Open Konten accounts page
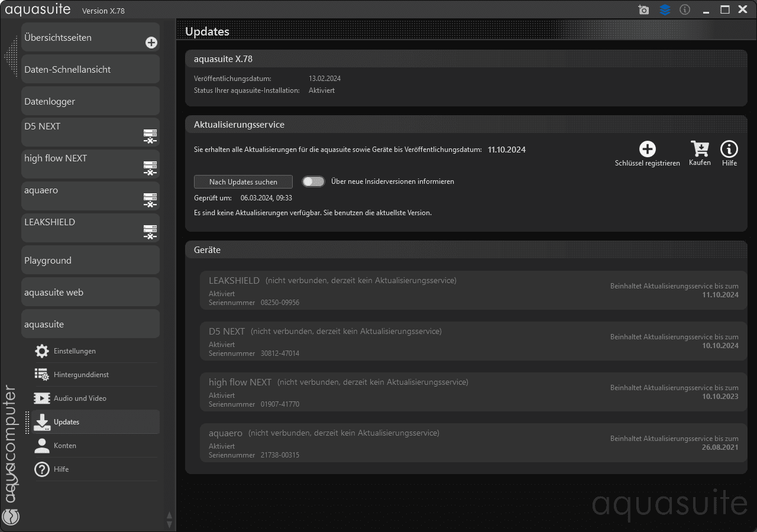The image size is (757, 532). point(96,446)
